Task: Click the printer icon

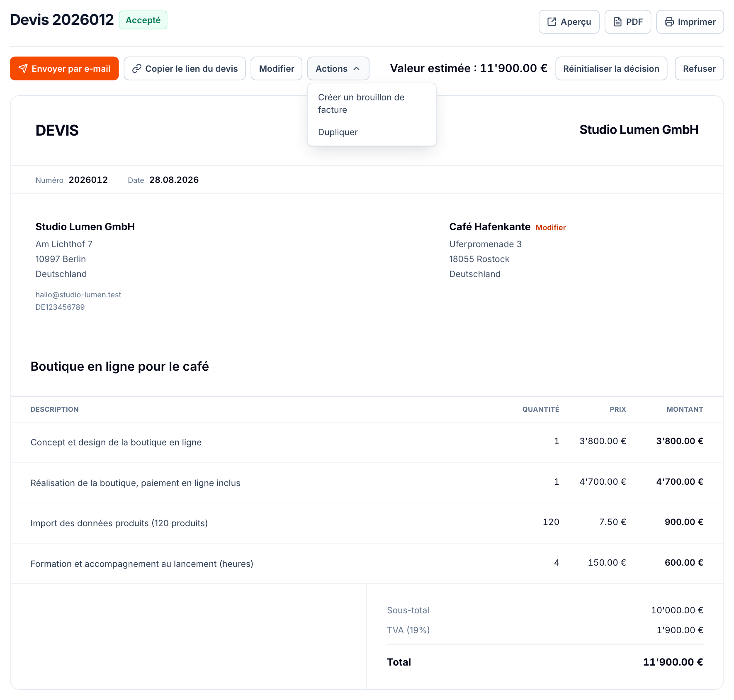Action: pos(669,22)
